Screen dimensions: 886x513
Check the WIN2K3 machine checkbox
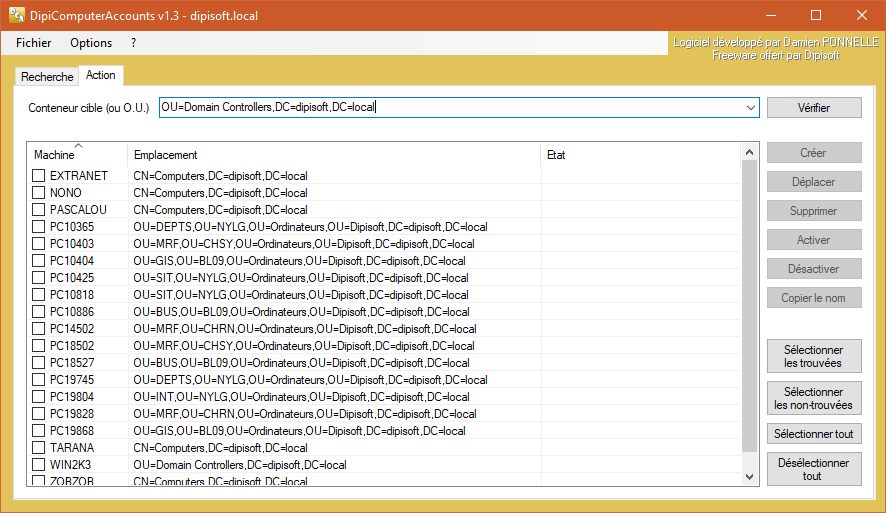pos(39,465)
